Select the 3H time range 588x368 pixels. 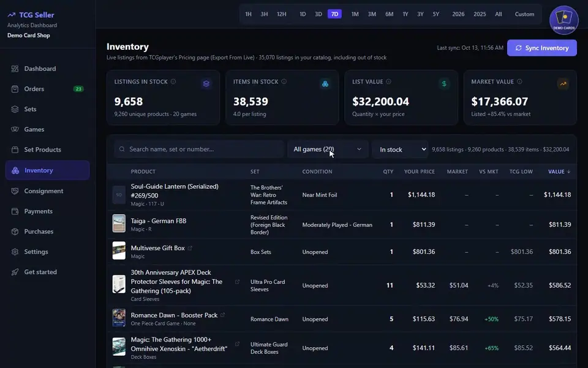point(264,14)
